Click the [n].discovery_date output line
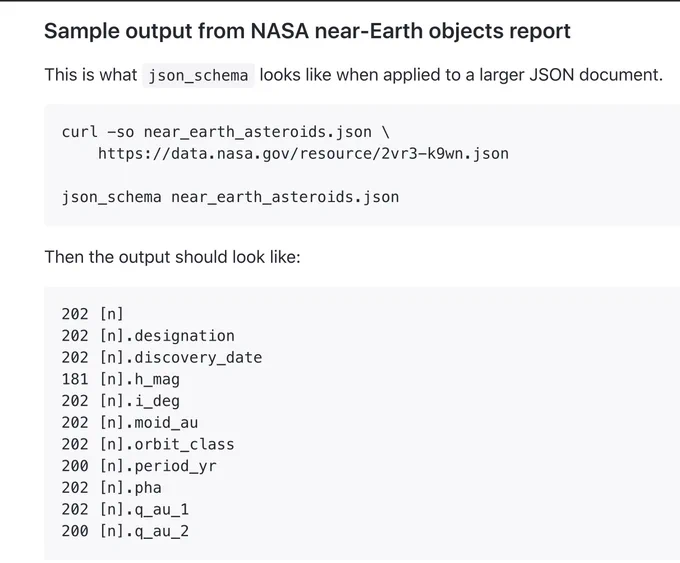Viewport: 680px width, 563px height. [162, 357]
